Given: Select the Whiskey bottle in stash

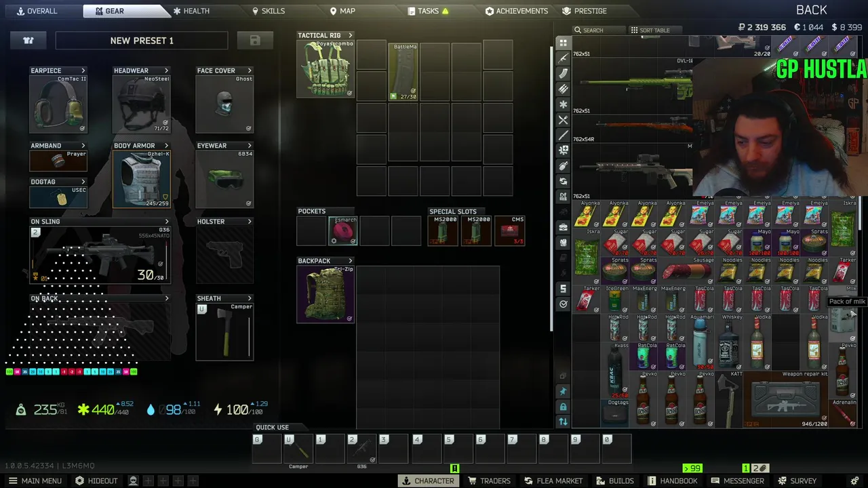Looking at the screenshot, I should point(729,342).
